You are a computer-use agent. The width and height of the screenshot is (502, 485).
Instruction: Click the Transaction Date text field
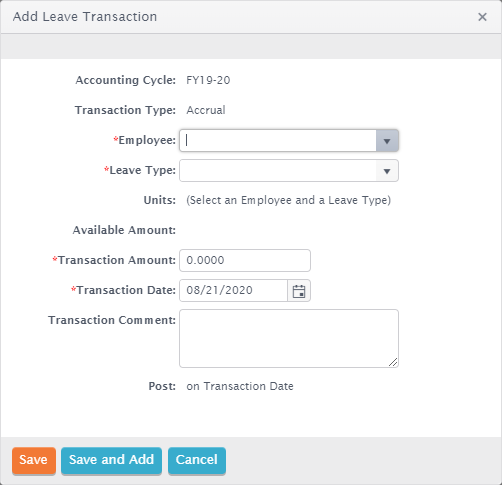tap(234, 291)
